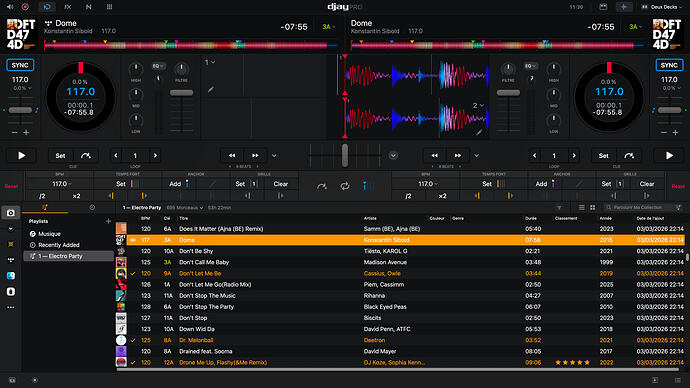Skip forward on the left deck
The image size is (690, 388).
click(255, 156)
